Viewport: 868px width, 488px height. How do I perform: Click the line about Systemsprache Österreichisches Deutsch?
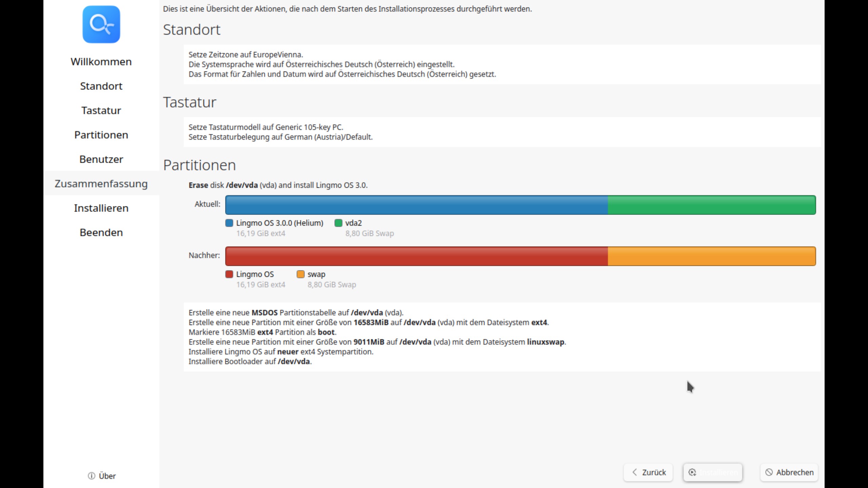click(x=321, y=64)
